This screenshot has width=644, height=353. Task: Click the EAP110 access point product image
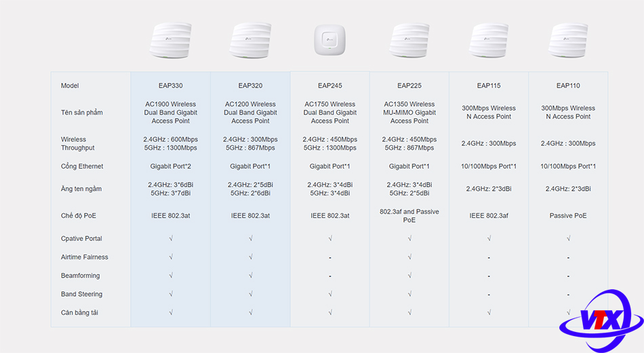[568, 40]
